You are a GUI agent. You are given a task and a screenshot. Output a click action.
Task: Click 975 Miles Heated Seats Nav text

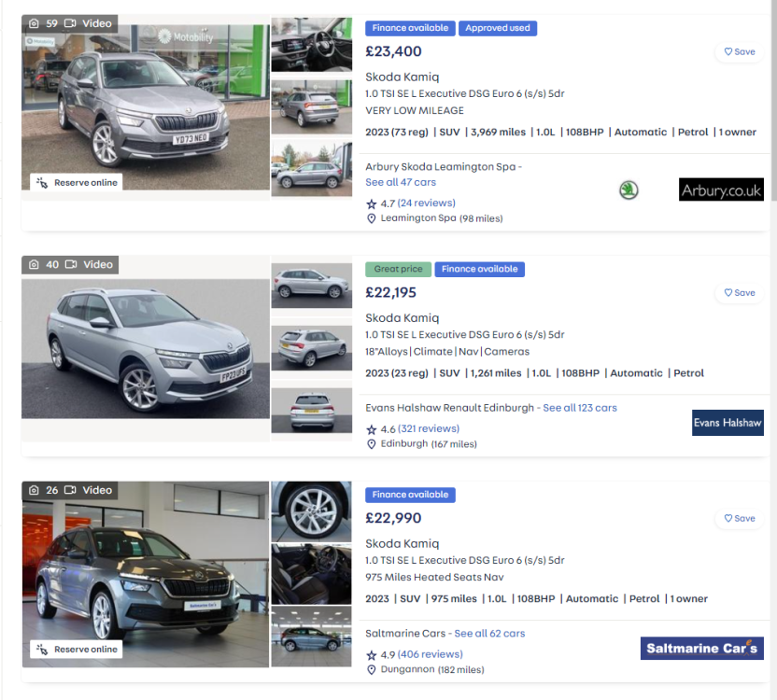(434, 577)
